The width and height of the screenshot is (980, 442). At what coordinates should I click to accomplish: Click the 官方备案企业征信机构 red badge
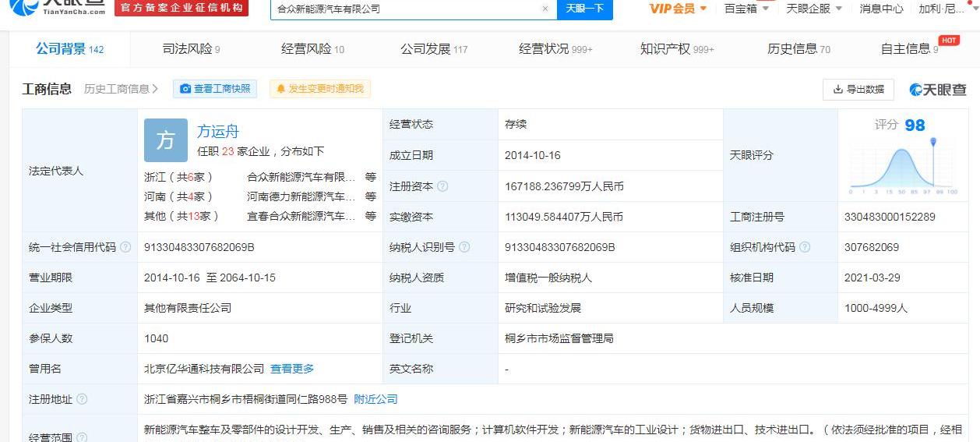coord(182,8)
